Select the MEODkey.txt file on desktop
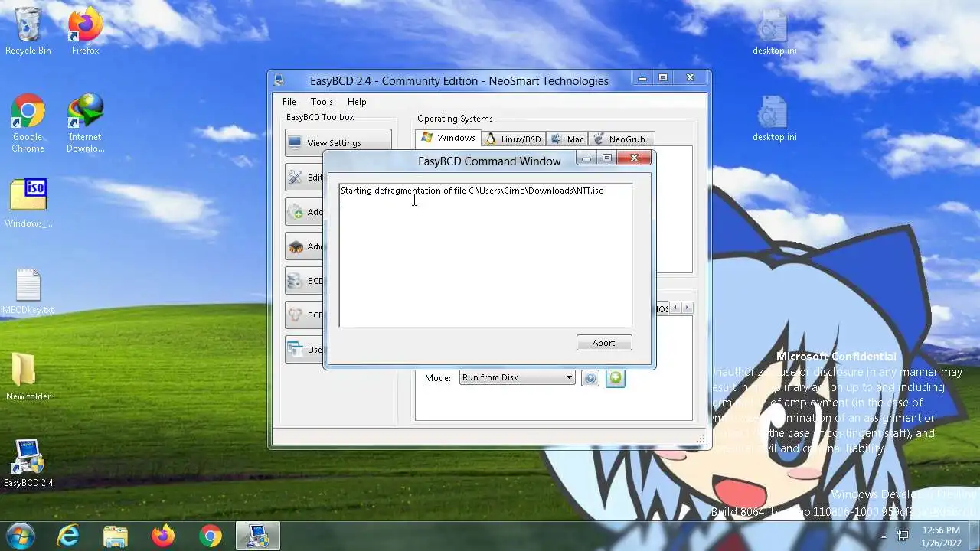 [28, 292]
